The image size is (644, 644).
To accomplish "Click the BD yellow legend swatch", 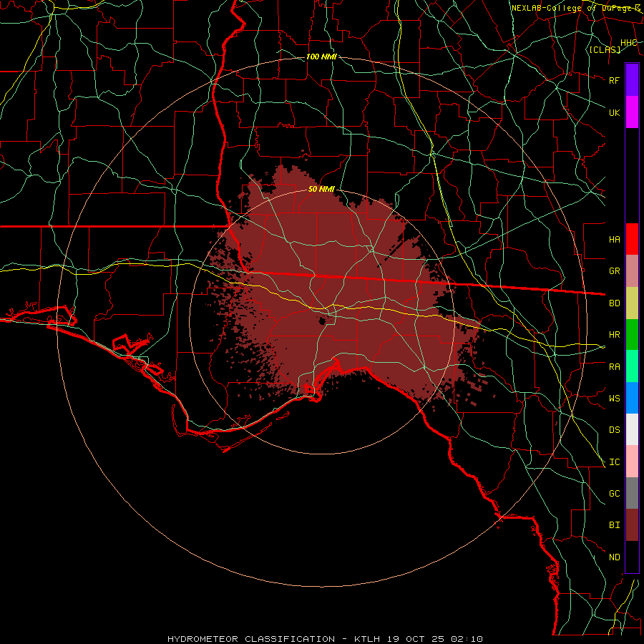I will click(x=632, y=303).
